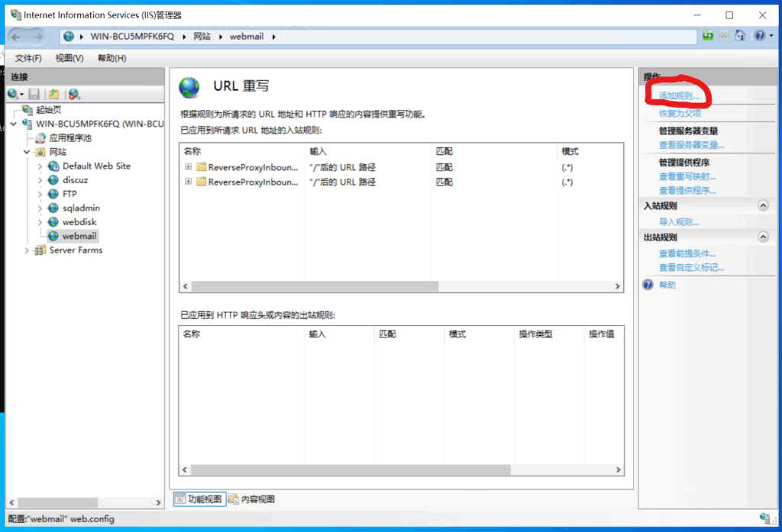This screenshot has height=532, width=782.
Task: Select the sqladmin site
Action: [81, 208]
